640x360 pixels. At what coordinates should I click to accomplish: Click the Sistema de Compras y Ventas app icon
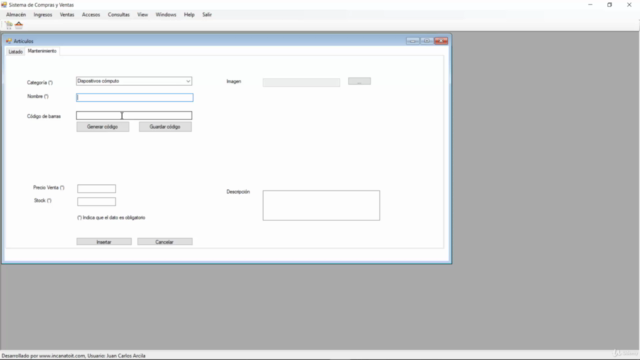(4, 5)
